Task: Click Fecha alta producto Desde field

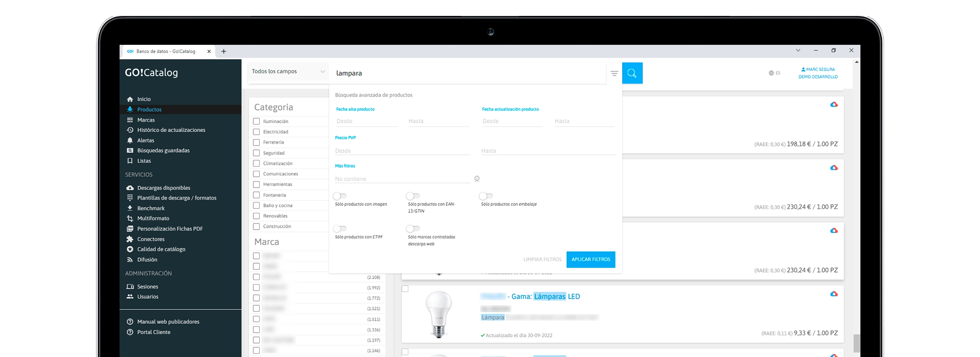Action: (x=366, y=121)
